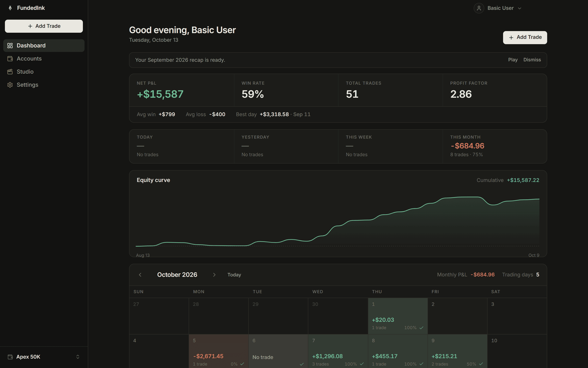Click checkmark icon on October 1 cell
588x368 pixels.
click(x=421, y=328)
